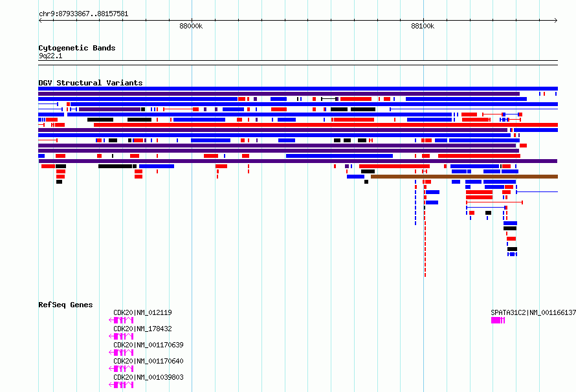Select gene glyph under CDK20|NM_001170640
The height and width of the screenshot is (392, 576).
121,369
